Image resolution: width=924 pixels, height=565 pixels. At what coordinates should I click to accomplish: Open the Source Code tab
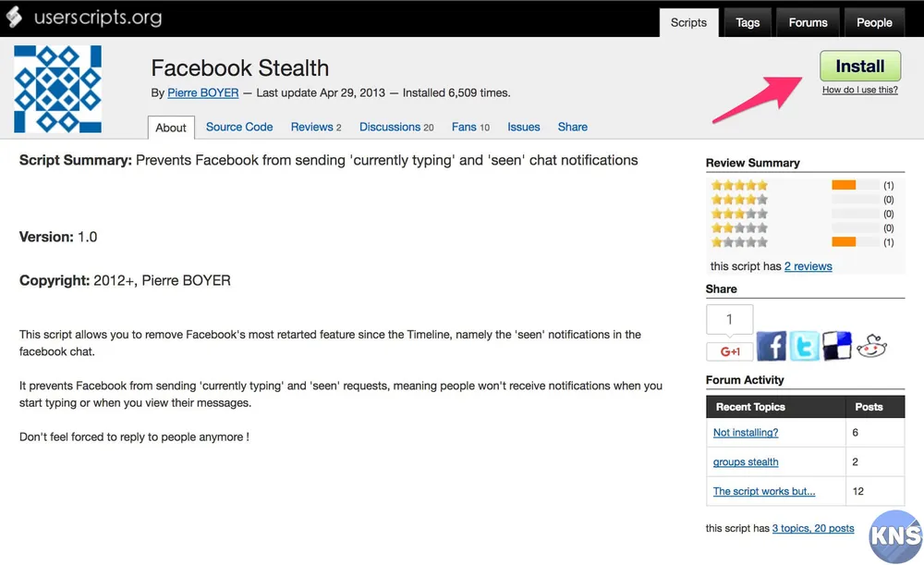tap(239, 127)
